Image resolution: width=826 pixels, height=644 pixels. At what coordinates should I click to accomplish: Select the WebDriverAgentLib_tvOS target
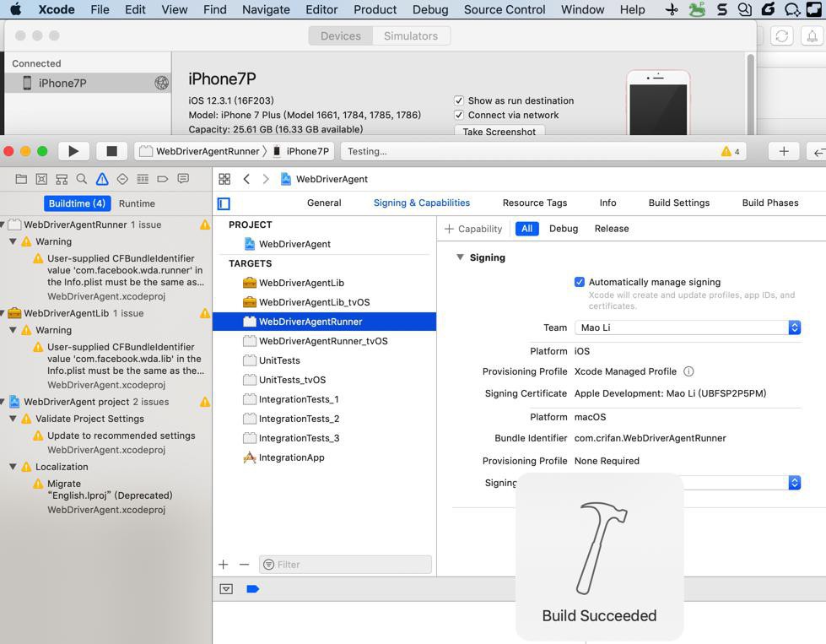[x=324, y=302]
